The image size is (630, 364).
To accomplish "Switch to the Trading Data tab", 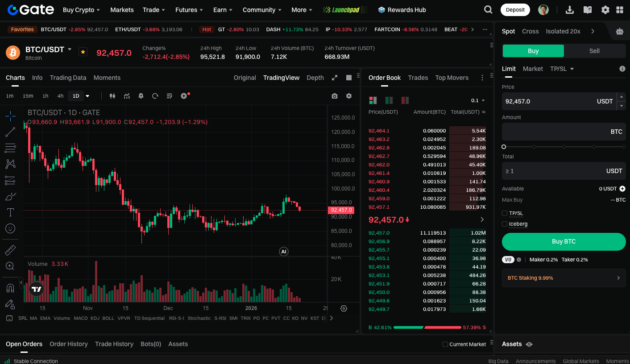I will click(x=68, y=78).
